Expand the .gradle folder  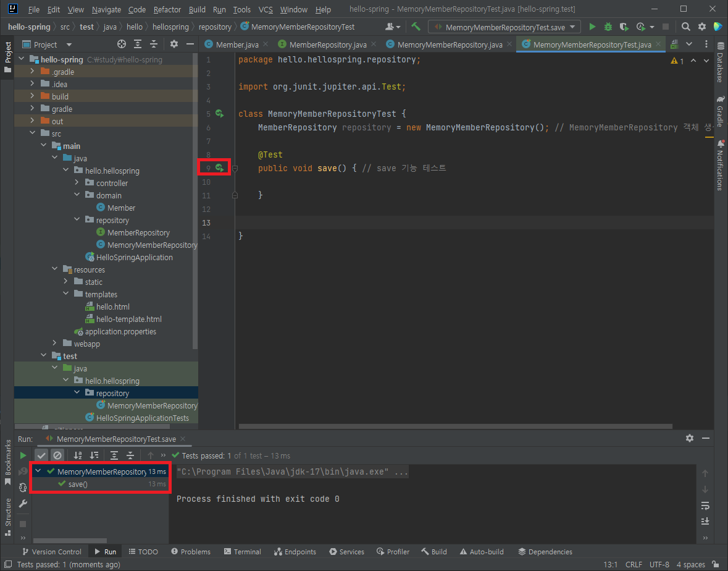[32, 71]
